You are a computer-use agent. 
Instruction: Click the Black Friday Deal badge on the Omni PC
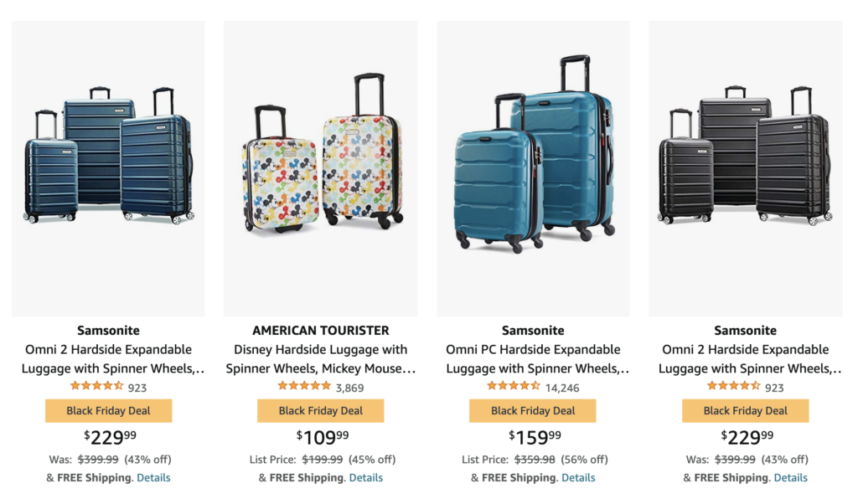pyautogui.click(x=533, y=410)
